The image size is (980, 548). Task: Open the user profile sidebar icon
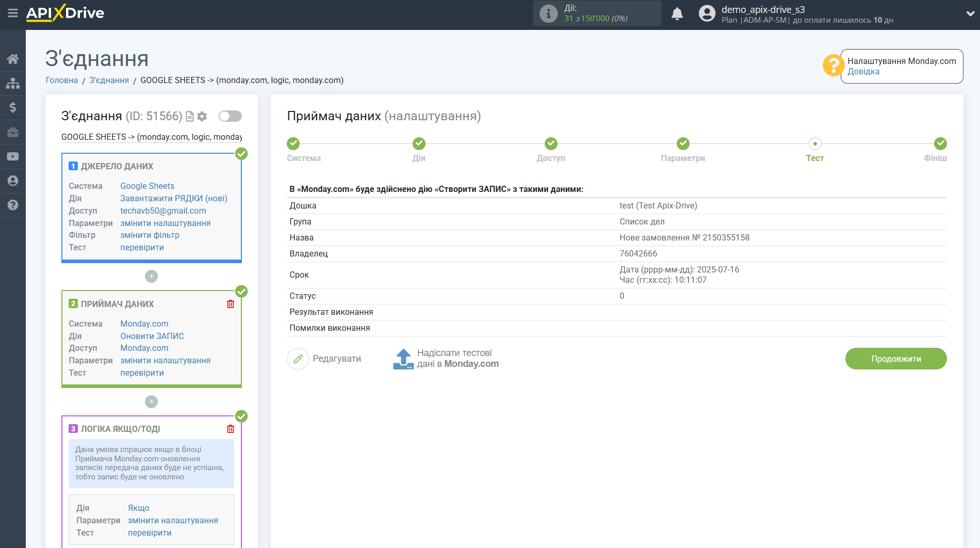[x=13, y=181]
